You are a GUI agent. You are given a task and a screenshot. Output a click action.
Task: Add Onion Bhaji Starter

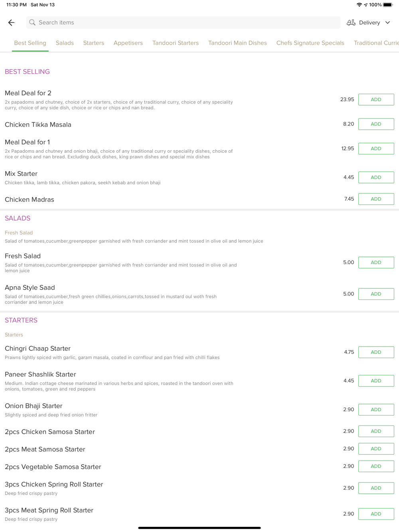376,410
